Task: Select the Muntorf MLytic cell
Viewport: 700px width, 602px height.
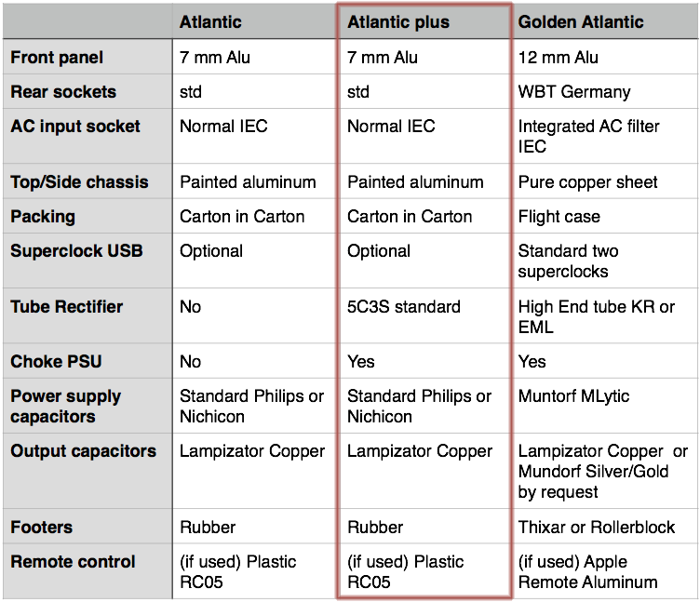Action: tap(574, 396)
